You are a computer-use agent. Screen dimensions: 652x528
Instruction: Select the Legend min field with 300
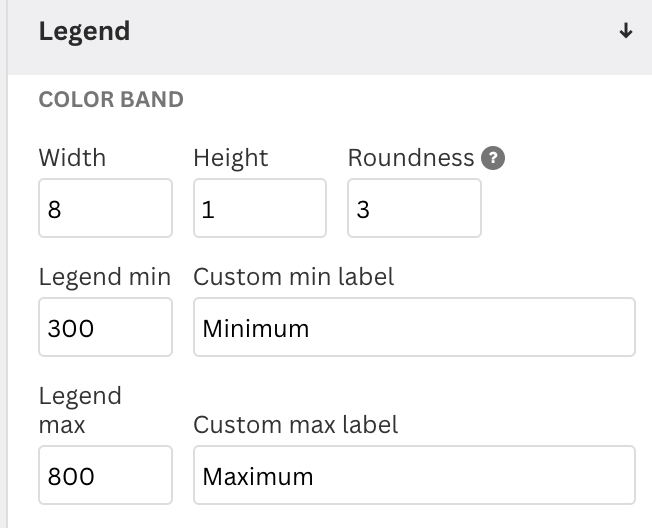tap(105, 327)
